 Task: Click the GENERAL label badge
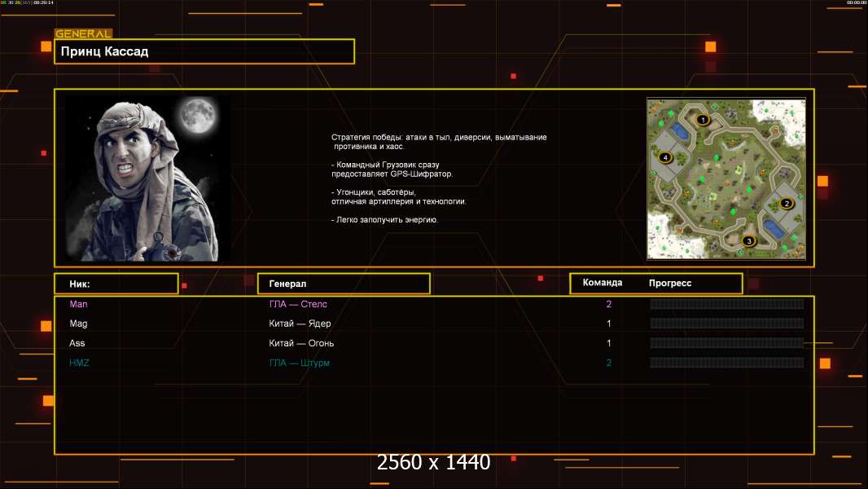83,33
